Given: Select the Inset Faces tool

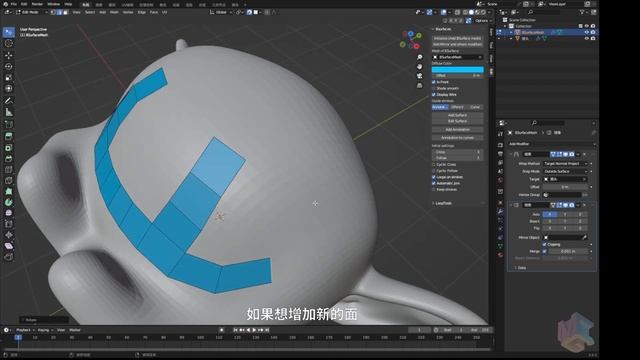Looking at the screenshot, I should pos(9,148).
